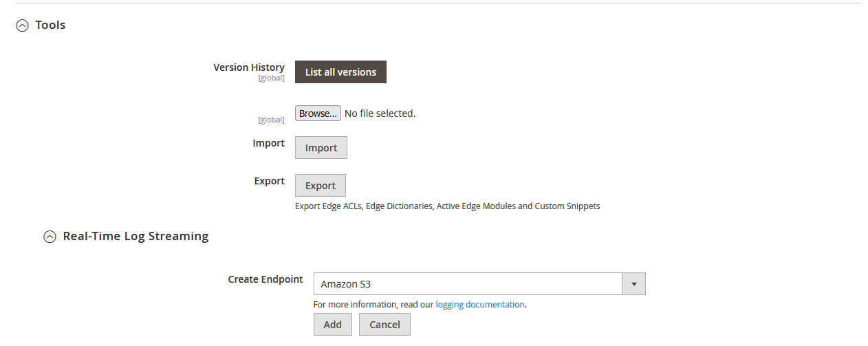Click the Tools section heading
Image resolution: width=868 pixels, height=346 pixels.
(50, 25)
